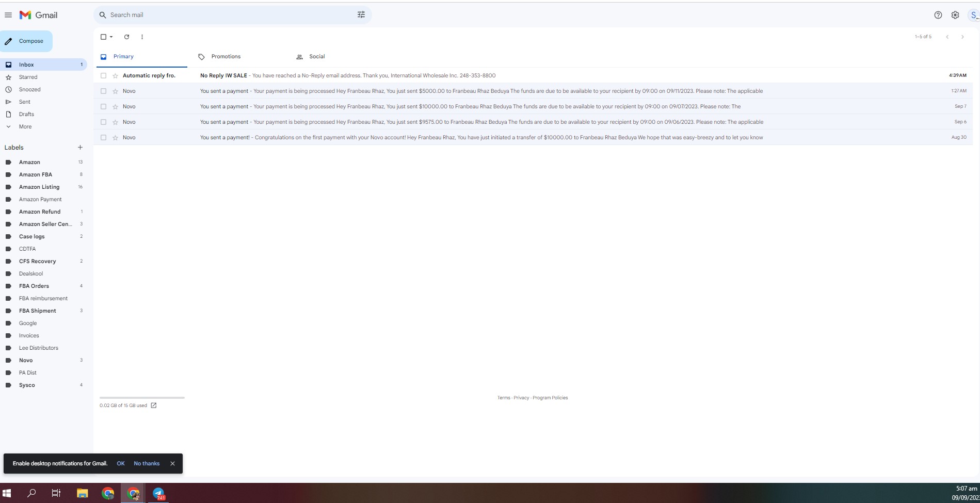Open the Terms link
Image resolution: width=980 pixels, height=503 pixels.
[x=504, y=398]
